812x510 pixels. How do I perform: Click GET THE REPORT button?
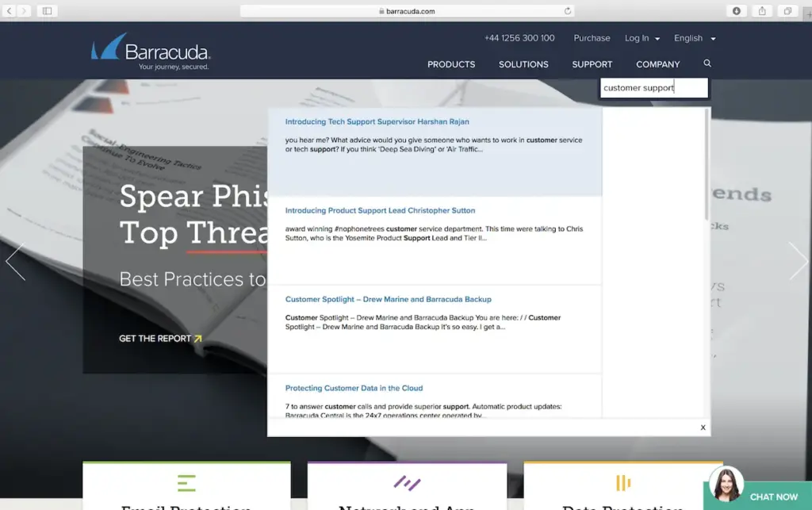coord(160,339)
